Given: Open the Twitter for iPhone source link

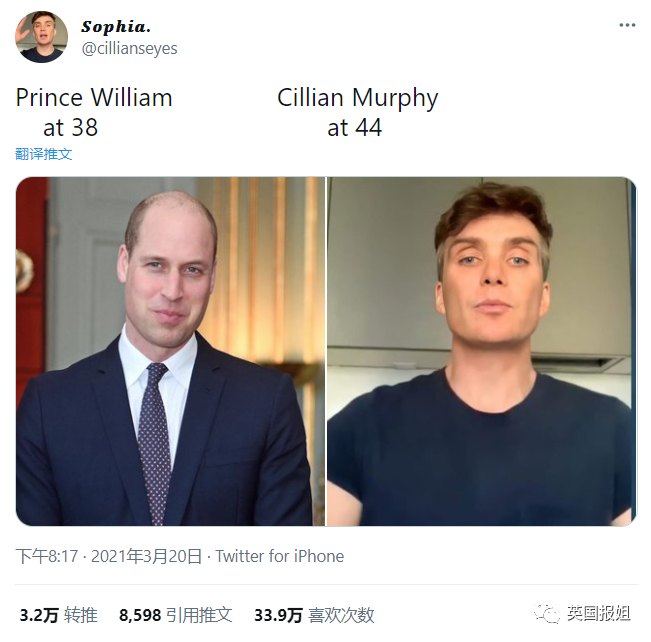Looking at the screenshot, I should point(279,556).
